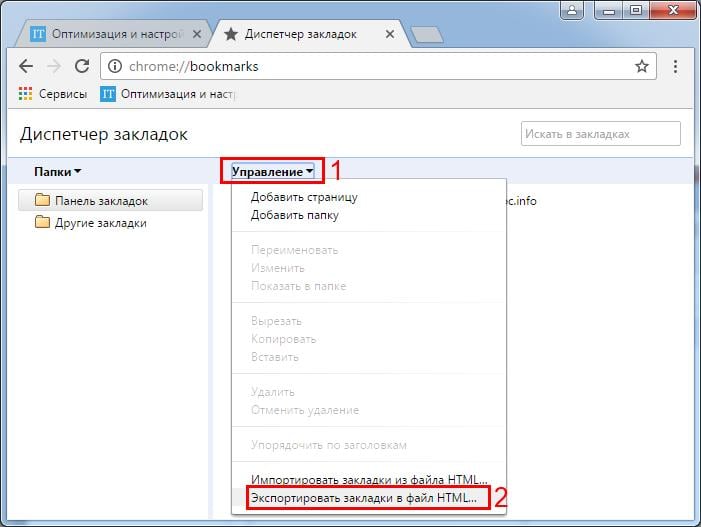The width and height of the screenshot is (701, 527).
Task: Click the Панель закладок folder icon
Action: click(x=42, y=200)
